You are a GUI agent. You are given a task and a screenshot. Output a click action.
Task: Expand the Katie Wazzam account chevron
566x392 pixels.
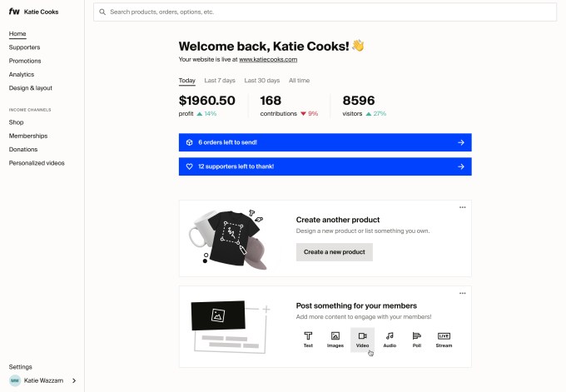(74, 380)
